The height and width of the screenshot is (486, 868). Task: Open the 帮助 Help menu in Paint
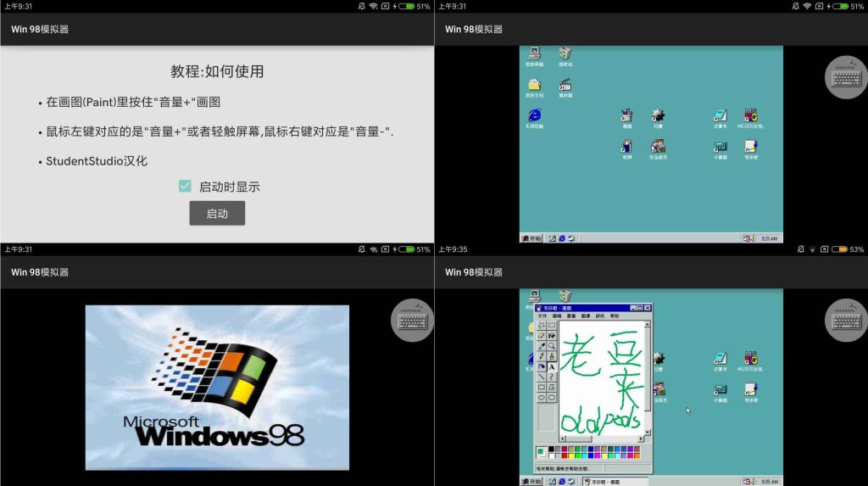(x=615, y=316)
